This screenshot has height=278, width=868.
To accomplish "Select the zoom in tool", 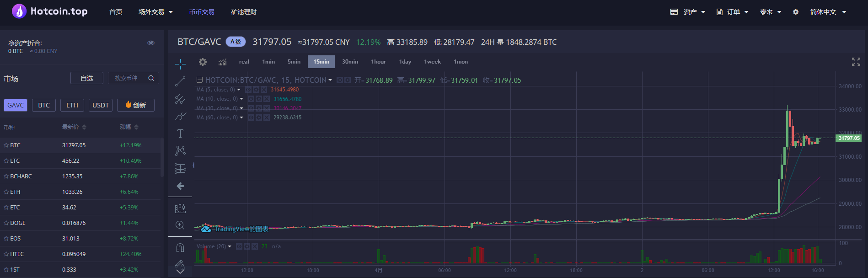I will [180, 225].
